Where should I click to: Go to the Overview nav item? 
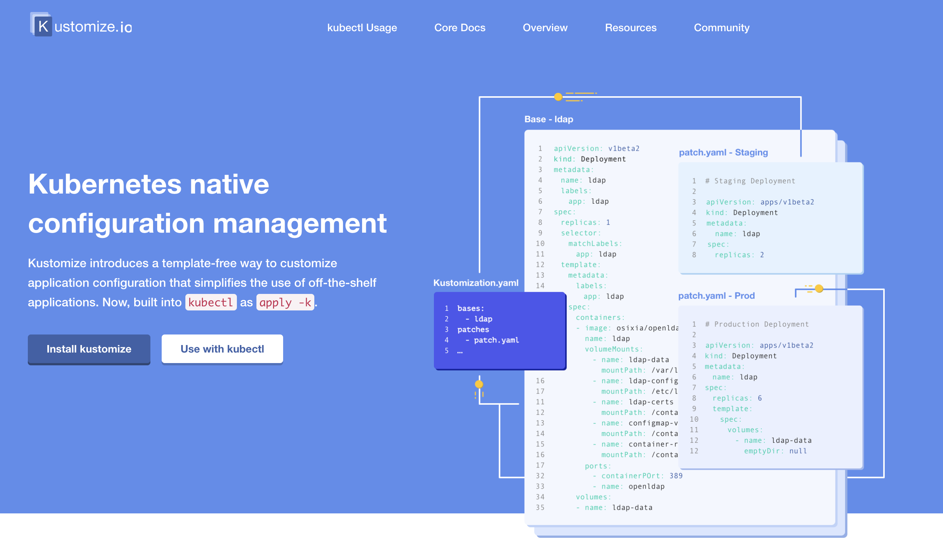point(545,27)
